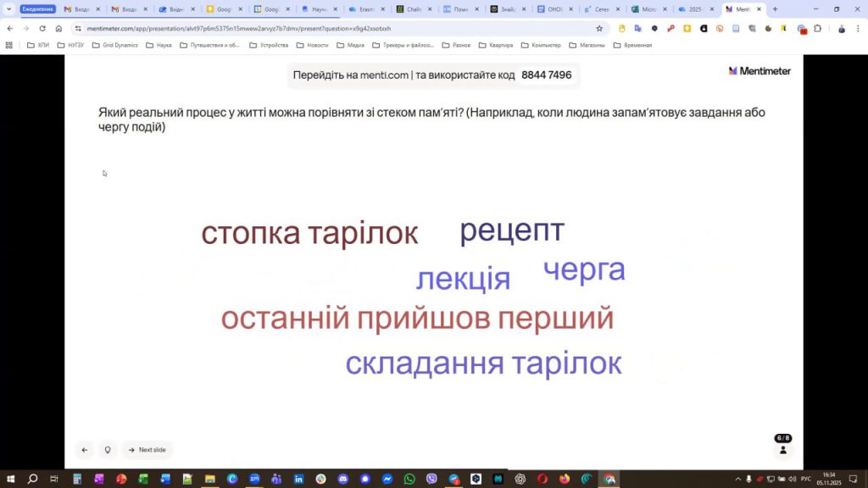Close the active Menti tab
This screenshot has width=868, height=488.
click(759, 8)
